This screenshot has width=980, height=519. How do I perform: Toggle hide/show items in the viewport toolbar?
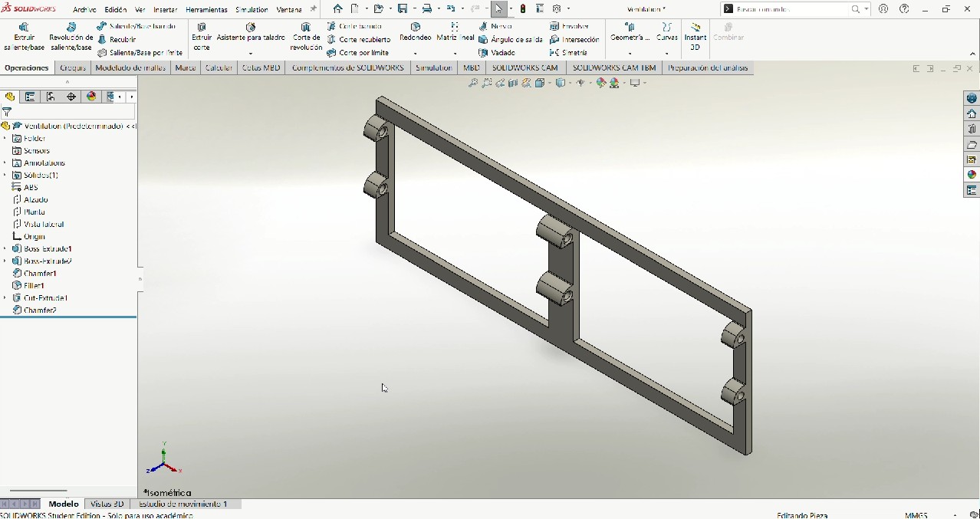tap(581, 83)
